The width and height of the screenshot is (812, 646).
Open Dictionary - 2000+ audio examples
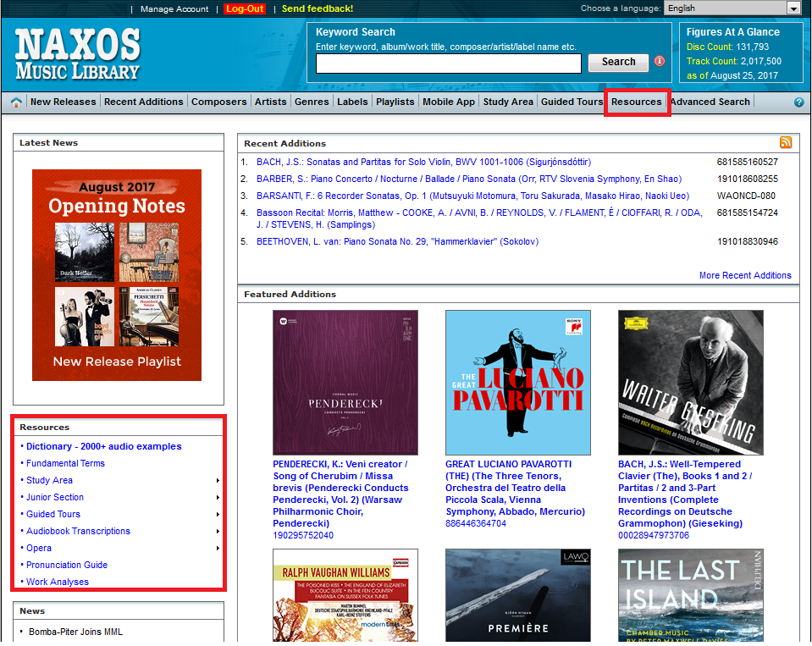coord(104,447)
